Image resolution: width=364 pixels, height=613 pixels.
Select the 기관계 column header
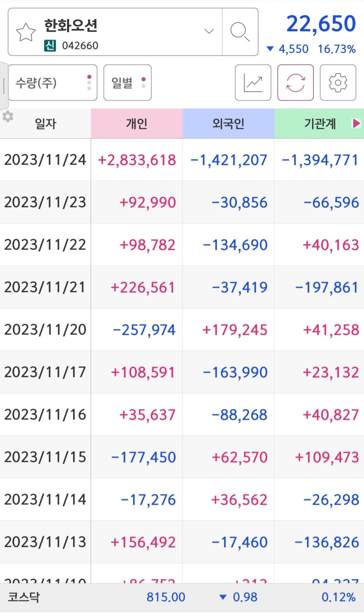coord(319,124)
